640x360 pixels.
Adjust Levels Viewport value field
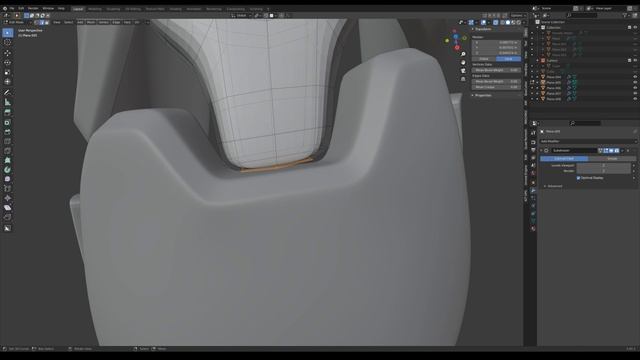click(604, 165)
